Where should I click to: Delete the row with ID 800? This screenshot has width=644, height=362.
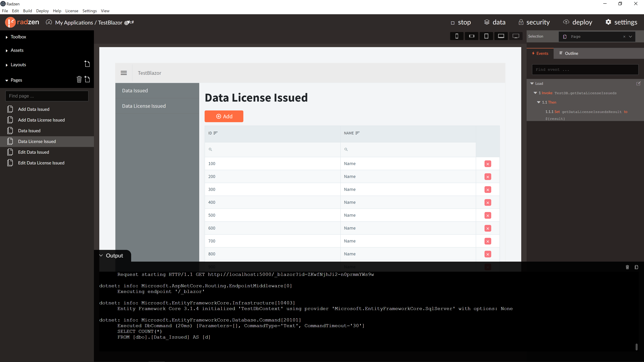[x=488, y=254]
